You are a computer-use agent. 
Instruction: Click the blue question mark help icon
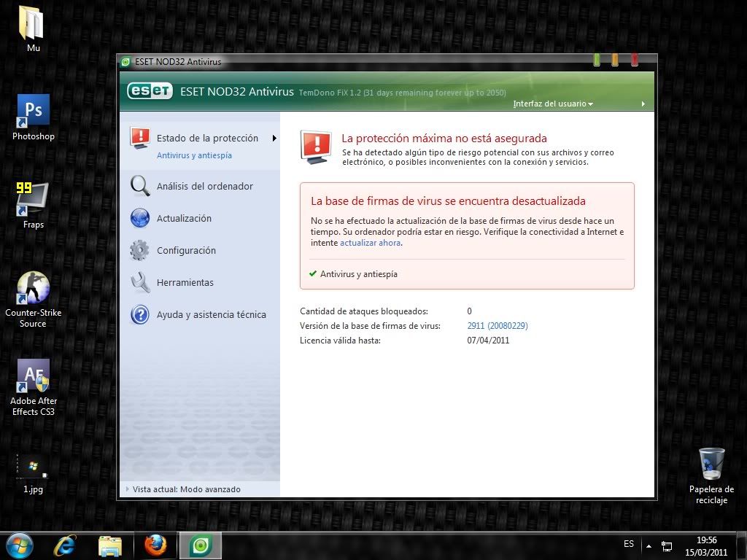pos(140,314)
